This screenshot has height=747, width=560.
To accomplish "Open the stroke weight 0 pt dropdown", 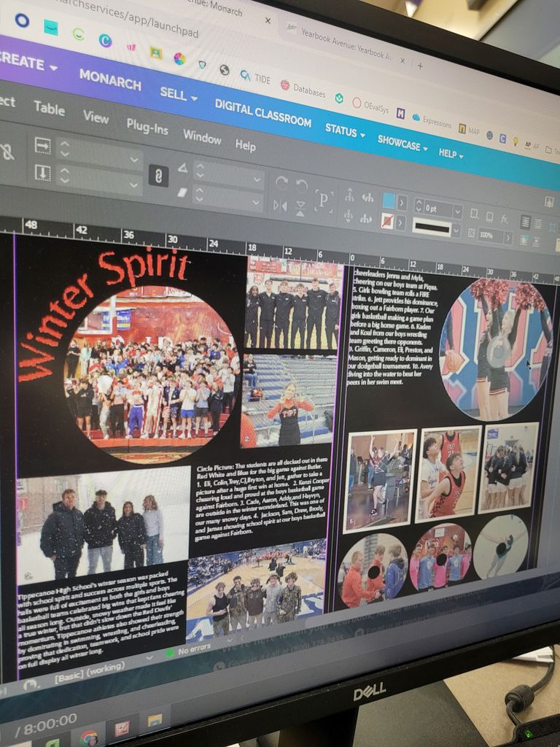I will coord(456,212).
